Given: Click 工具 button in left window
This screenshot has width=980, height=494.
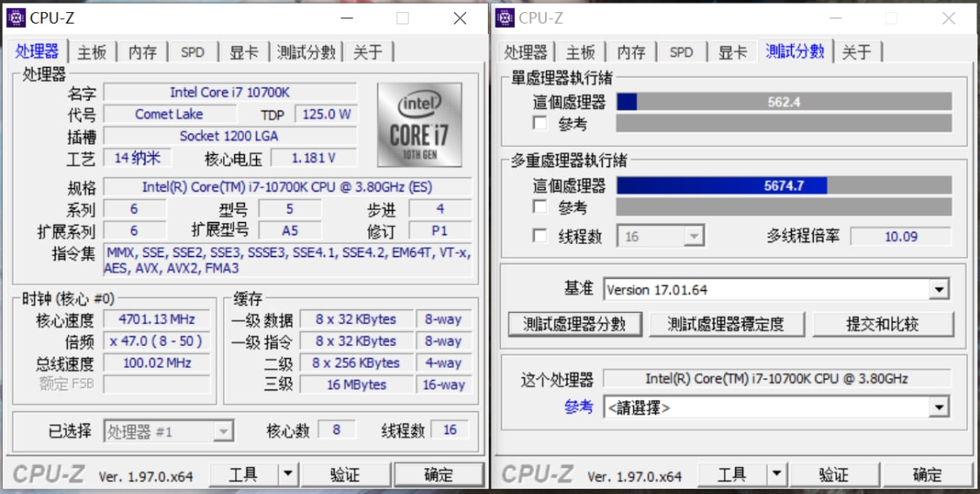Looking at the screenshot, I should [243, 475].
